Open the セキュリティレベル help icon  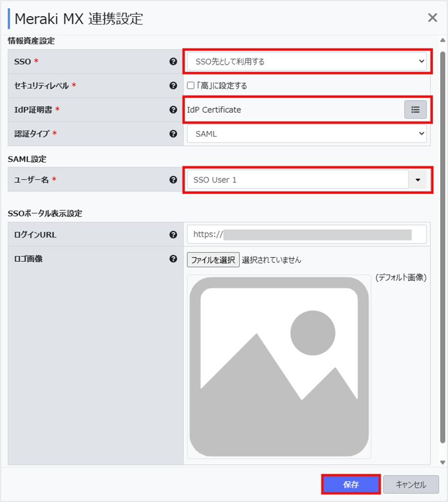tap(174, 85)
